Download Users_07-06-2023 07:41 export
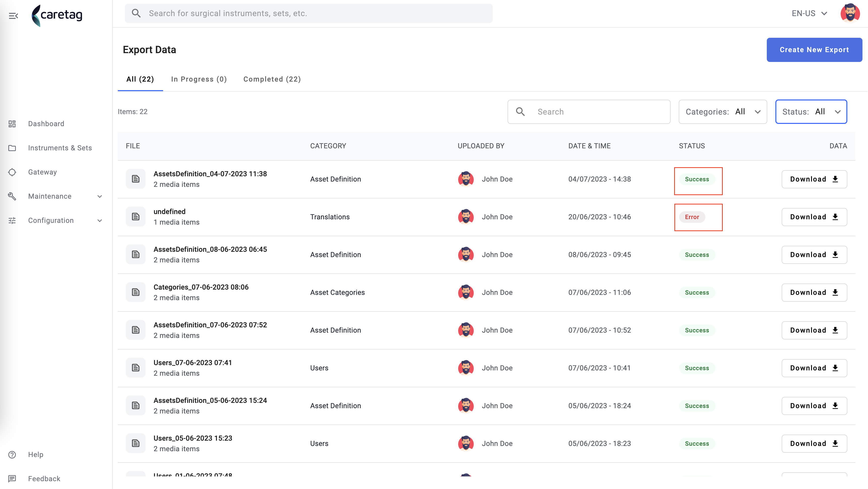Viewport: 868px width, 489px height. 814,368
